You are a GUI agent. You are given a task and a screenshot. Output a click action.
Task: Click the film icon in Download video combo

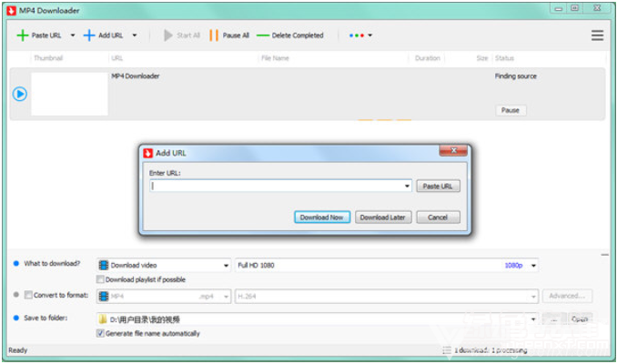(104, 265)
